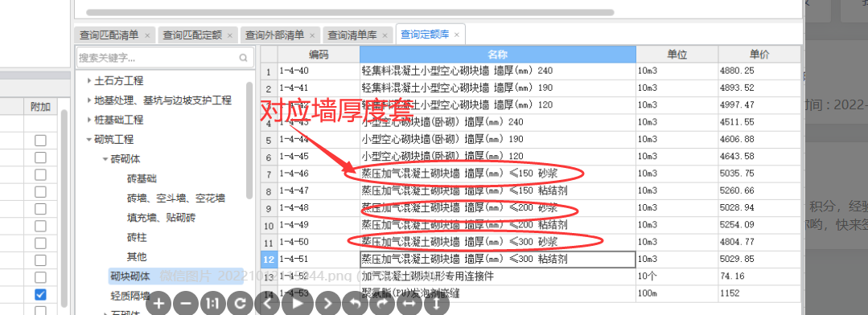Select 蒸压加气混凝土砌块墙 ≤150 粘结剂 row
Image resolution: width=868 pixels, height=315 pixels.
point(498,190)
